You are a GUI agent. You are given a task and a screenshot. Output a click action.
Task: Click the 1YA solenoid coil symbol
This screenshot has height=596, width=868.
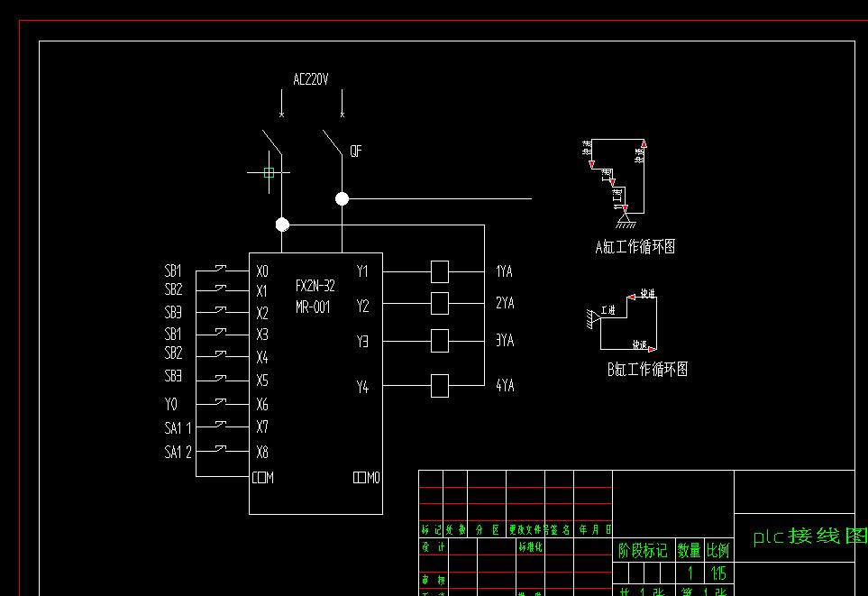(x=440, y=270)
